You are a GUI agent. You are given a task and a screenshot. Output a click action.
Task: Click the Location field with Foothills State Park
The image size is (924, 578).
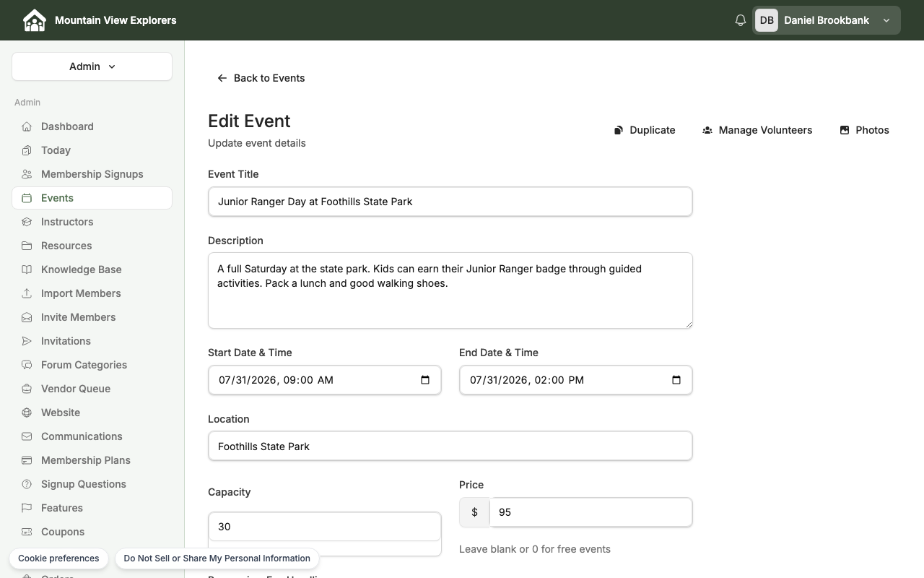tap(450, 447)
